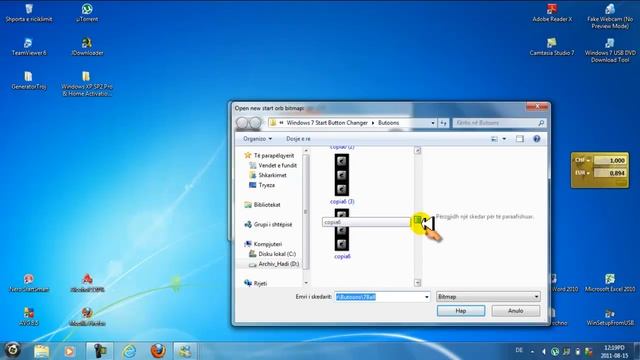This screenshot has height=360, width=640.
Task: Select the Fake Webcam desktop icon
Action: (610, 16)
